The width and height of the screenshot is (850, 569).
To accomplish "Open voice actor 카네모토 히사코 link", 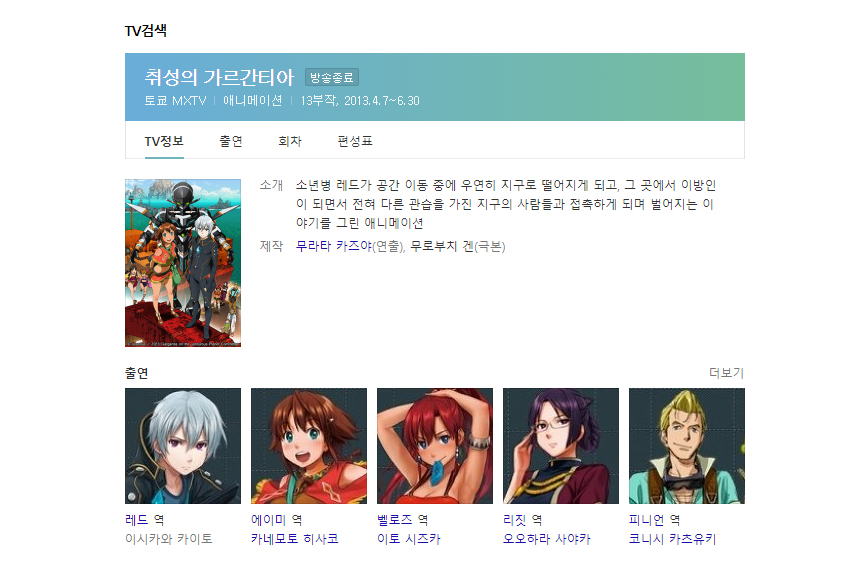I will (295, 539).
